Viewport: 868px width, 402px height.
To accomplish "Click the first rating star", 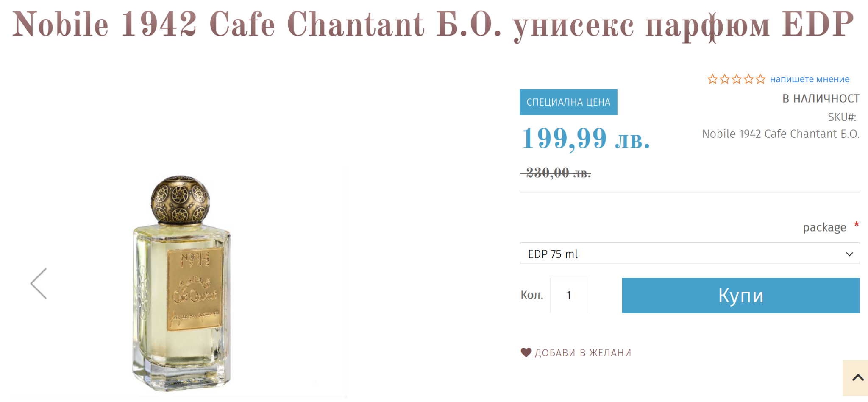I will [x=712, y=79].
